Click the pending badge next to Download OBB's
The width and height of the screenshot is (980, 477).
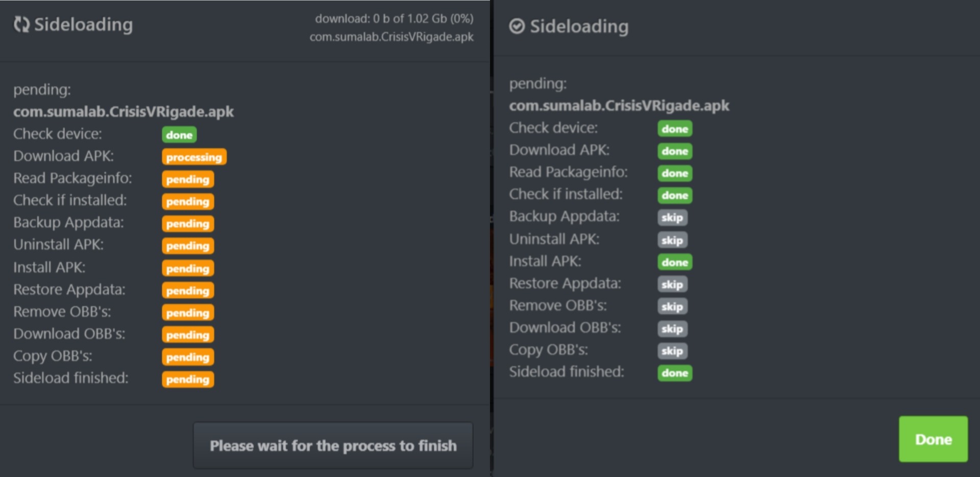click(x=188, y=335)
